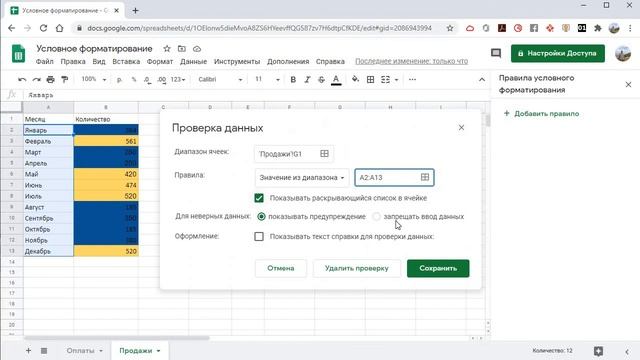Open the Значение из диапазона dropdown
Screen dimensions: 640x360
(302, 178)
